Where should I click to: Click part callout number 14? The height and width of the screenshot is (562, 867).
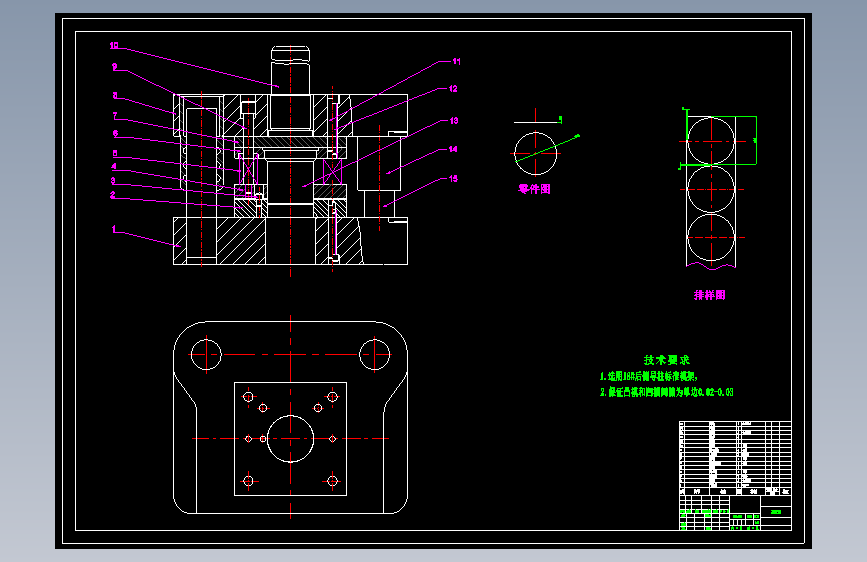point(453,149)
